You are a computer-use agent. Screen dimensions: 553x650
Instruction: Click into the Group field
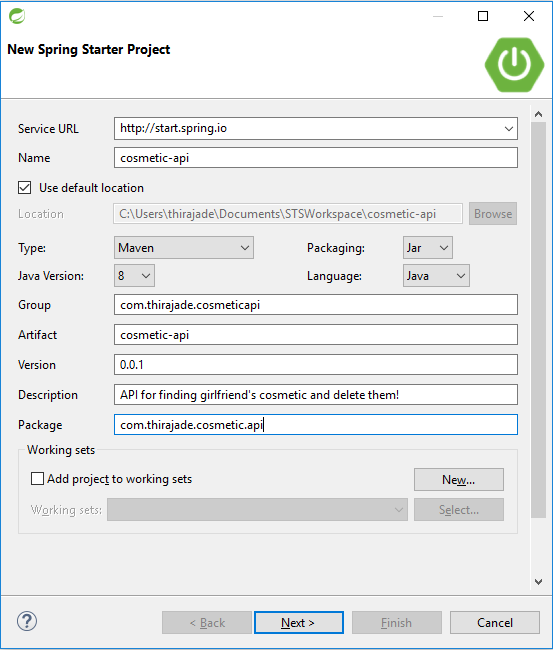click(316, 305)
